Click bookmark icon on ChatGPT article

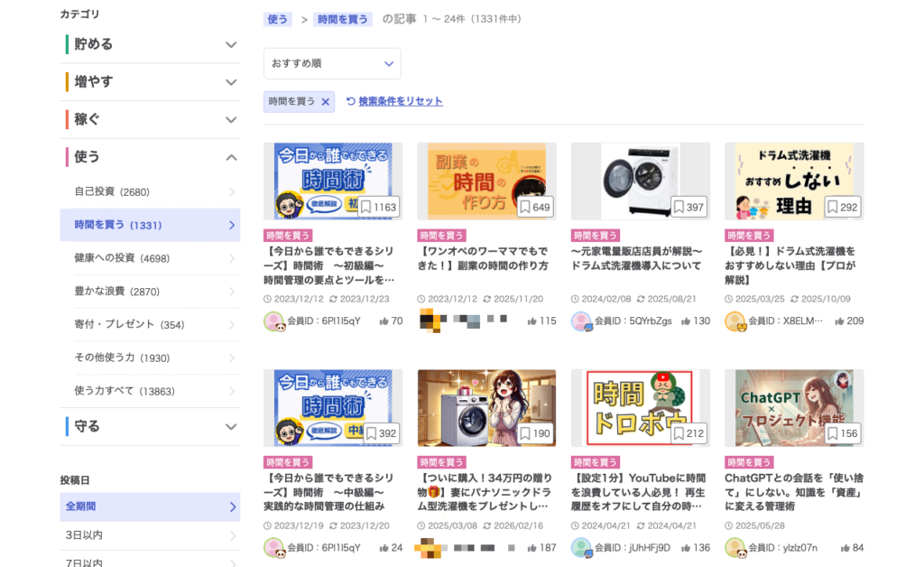(x=832, y=433)
